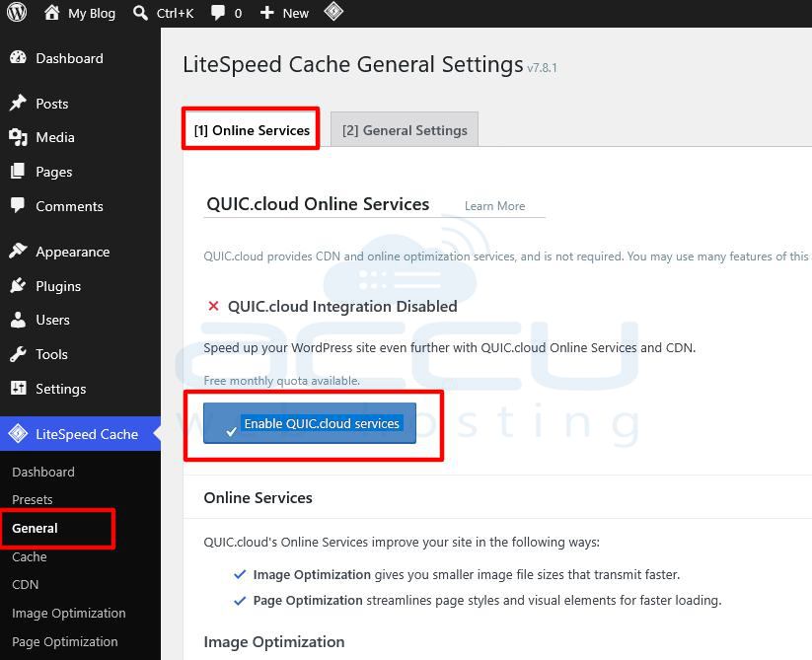Screen dimensions: 812x660
Task: Click the Comments bubble icon in sidebar
Action: [x=18, y=205]
